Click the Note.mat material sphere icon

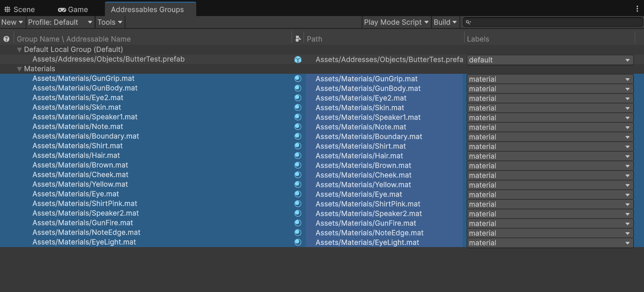(x=298, y=127)
